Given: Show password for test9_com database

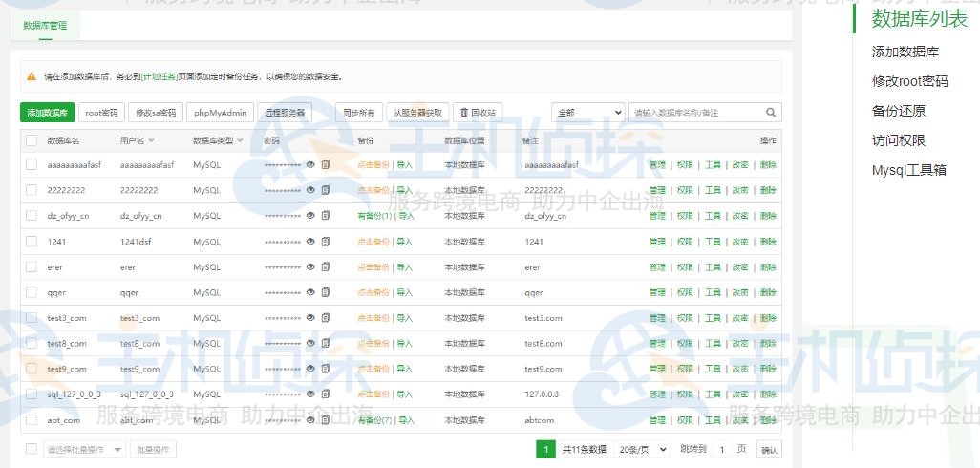Looking at the screenshot, I should [x=310, y=369].
